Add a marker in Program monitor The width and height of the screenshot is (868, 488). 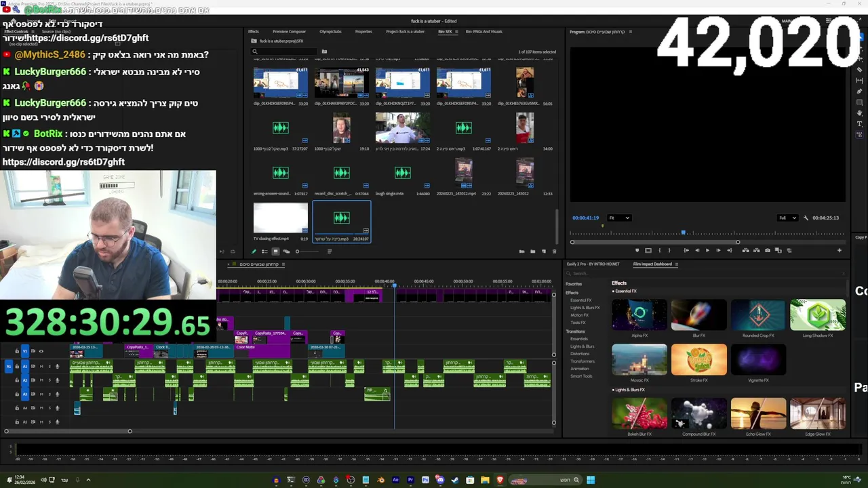click(x=637, y=250)
